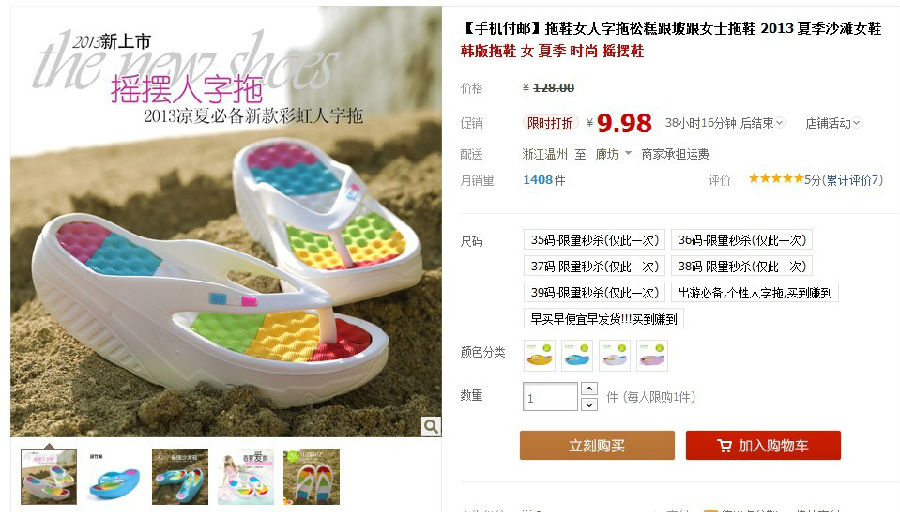The width and height of the screenshot is (900, 512).
Task: Expand the countdown 后结束 arrow
Action: coord(779,123)
